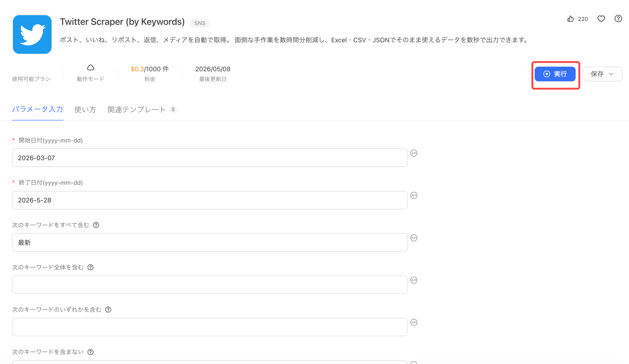Screen dimensions: 629x364
Task: Click the 220 likes count
Action: [583, 19]
